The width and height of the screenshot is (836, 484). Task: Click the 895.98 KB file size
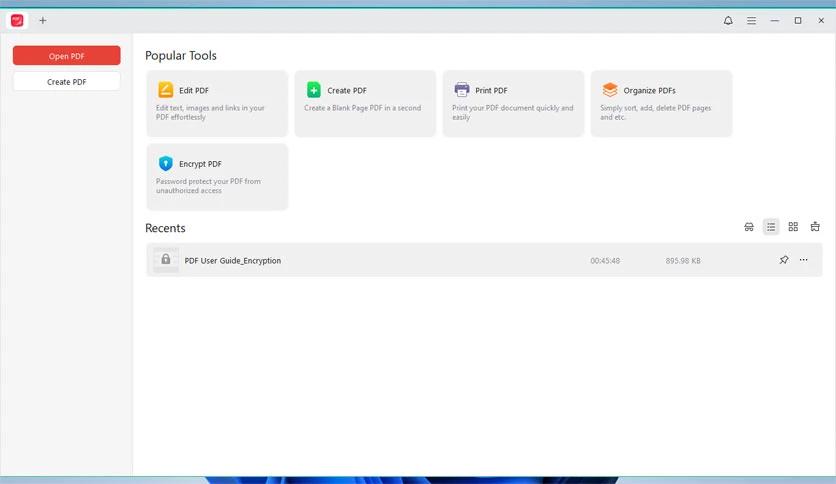[682, 261]
